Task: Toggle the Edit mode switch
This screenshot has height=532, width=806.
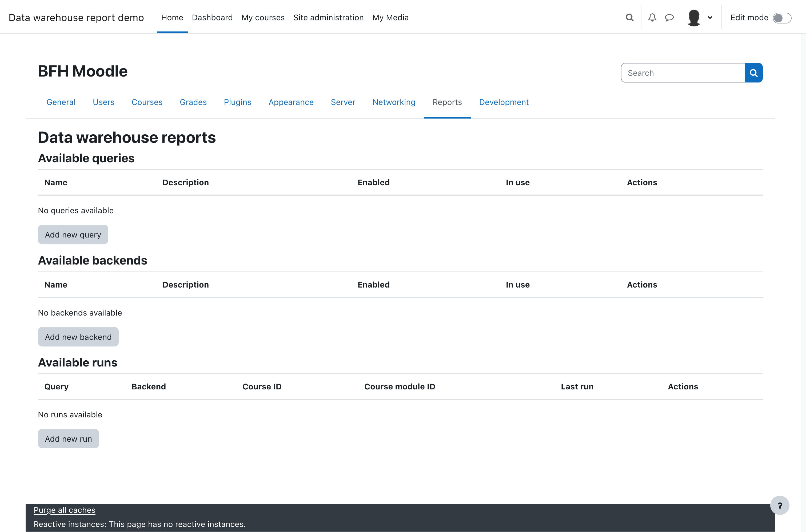Action: coord(783,17)
